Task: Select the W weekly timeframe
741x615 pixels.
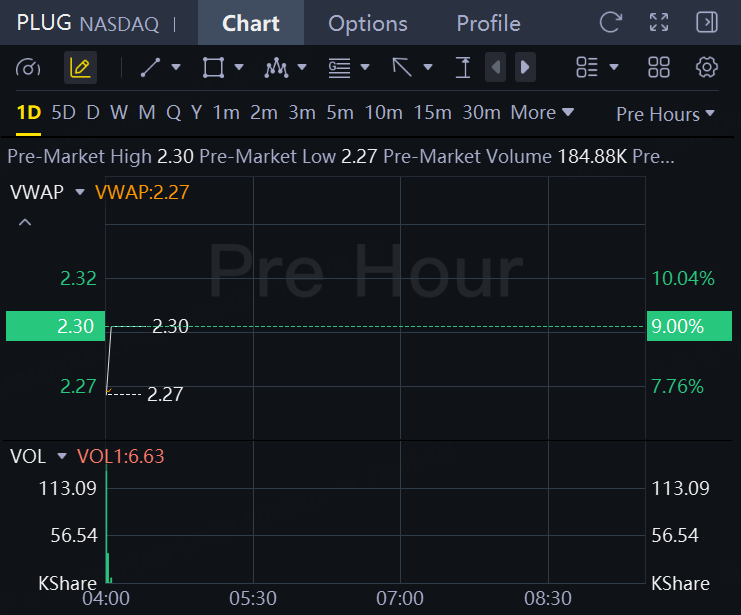Action: coord(119,113)
